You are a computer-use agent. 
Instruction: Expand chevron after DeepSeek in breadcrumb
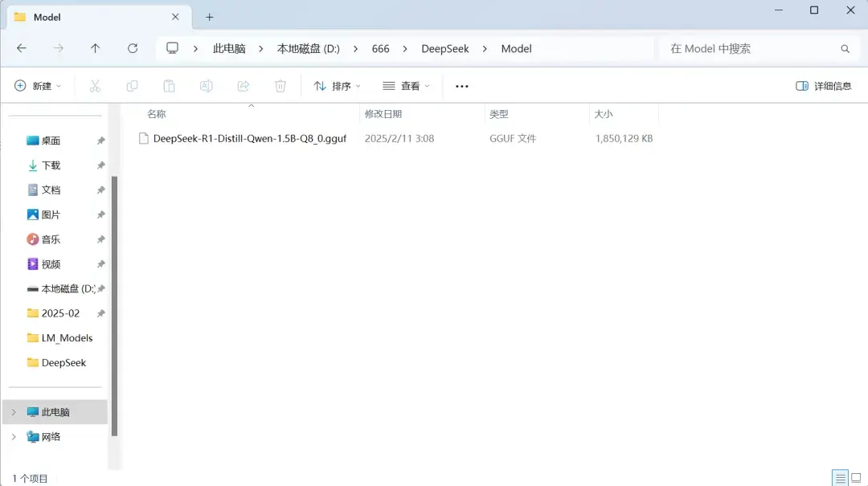(x=485, y=49)
